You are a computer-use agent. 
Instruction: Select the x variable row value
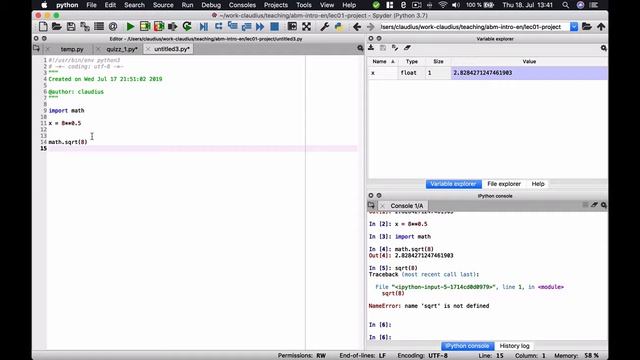[529, 73]
